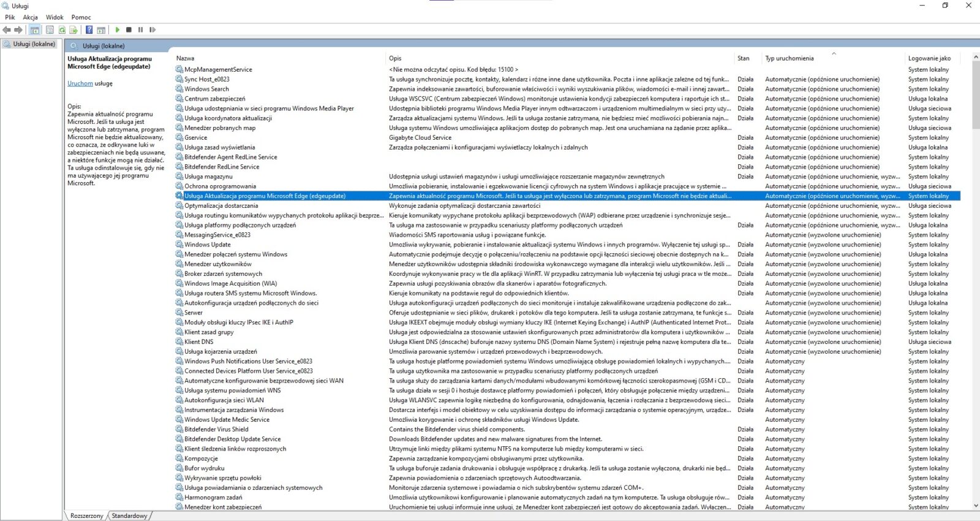Select the Windows Update service row
Viewport: 980px width, 521px height.
click(208, 245)
